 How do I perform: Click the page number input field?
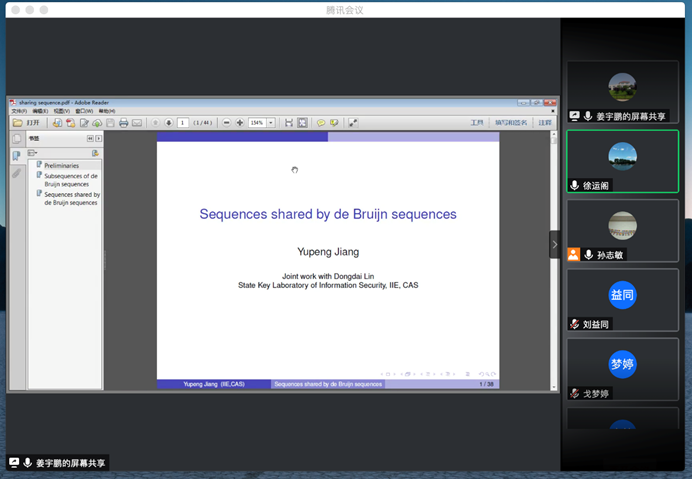tap(183, 123)
